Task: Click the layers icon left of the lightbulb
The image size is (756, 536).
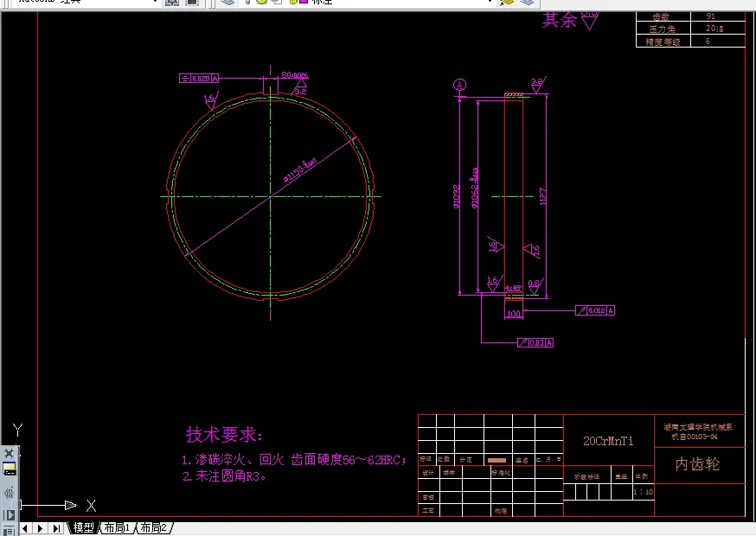Action: pyautogui.click(x=227, y=2)
